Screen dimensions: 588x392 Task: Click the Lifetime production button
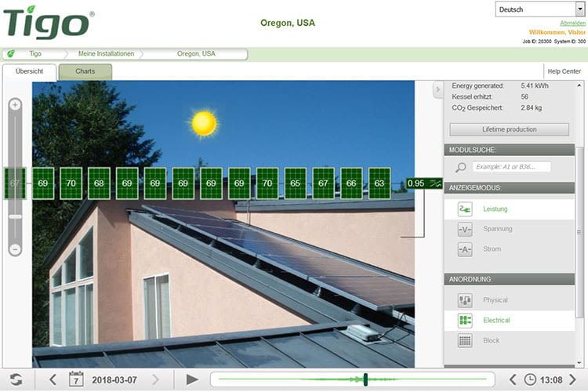pos(510,129)
